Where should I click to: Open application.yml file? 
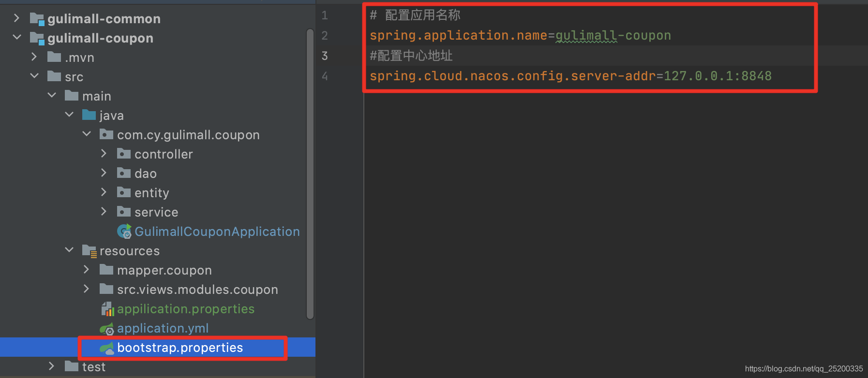click(x=163, y=328)
